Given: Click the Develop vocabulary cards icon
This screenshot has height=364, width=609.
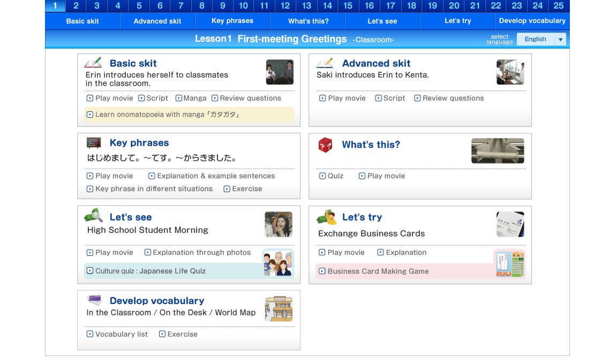Looking at the screenshot, I should pos(94,300).
